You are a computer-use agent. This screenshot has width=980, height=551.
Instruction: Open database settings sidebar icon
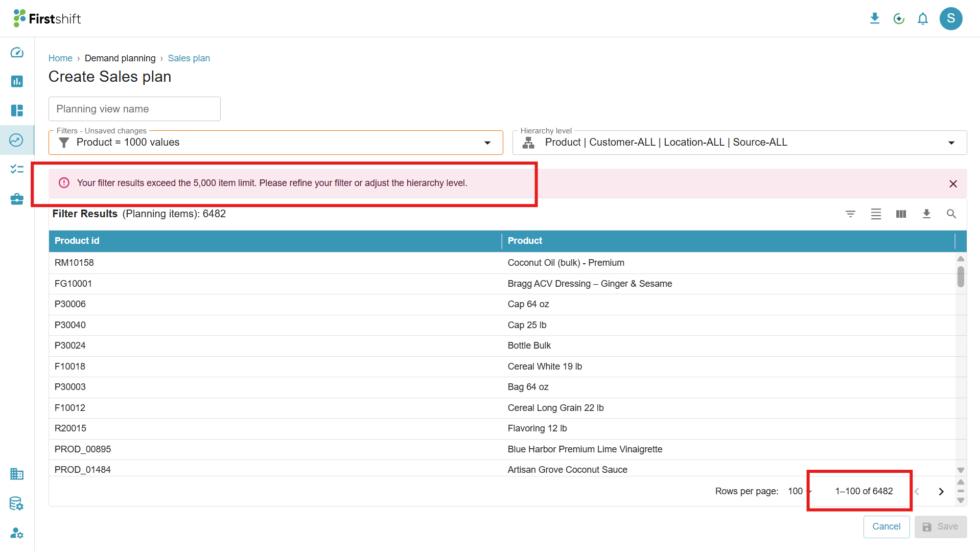click(17, 504)
